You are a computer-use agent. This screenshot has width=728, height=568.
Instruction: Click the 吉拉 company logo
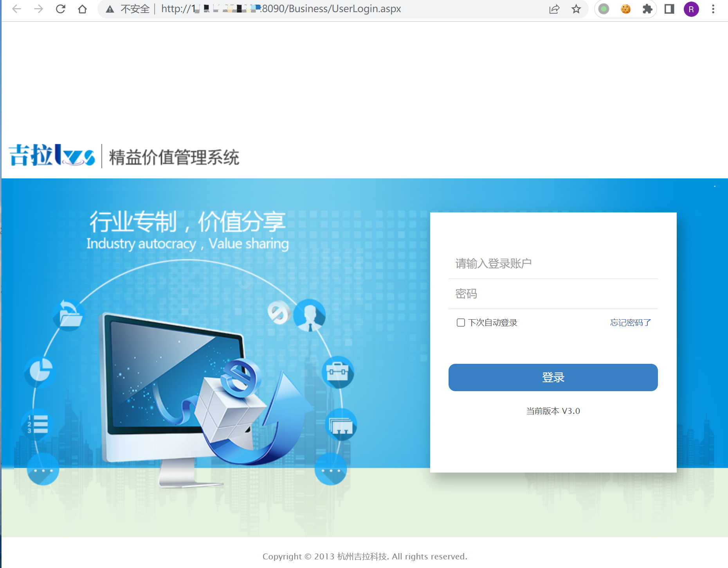click(52, 156)
